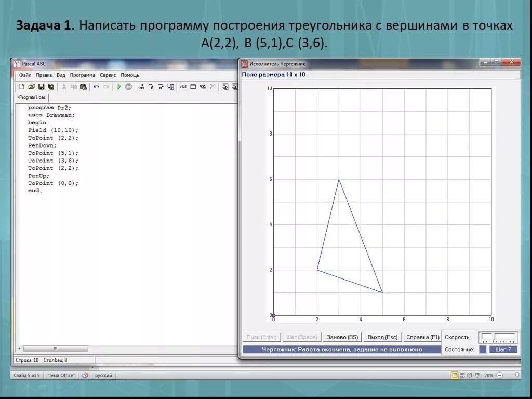Switch to Normal view icon in status bar
Viewport: 532px width, 399px height.
click(454, 375)
